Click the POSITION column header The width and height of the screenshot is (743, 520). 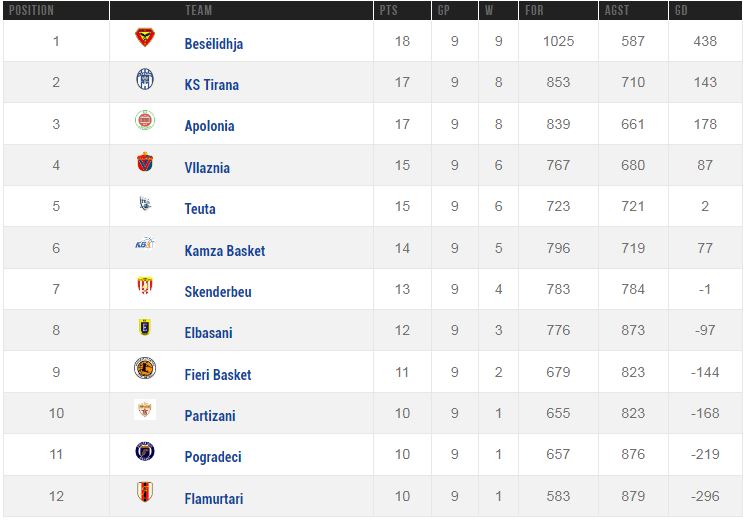click(30, 11)
